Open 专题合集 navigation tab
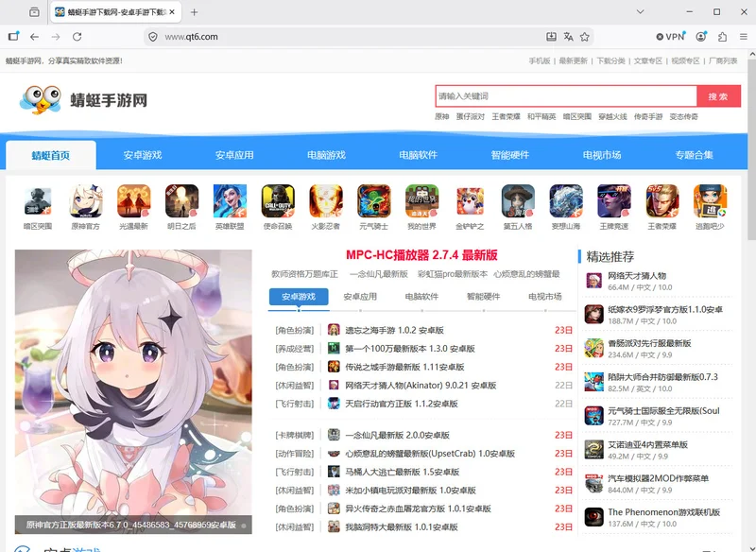 pos(694,155)
